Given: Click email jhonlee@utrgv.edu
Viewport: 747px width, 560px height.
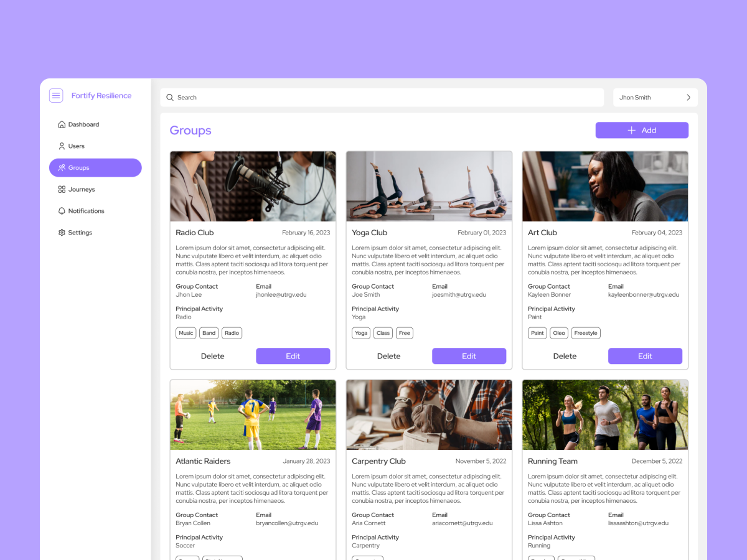Looking at the screenshot, I should 281,295.
